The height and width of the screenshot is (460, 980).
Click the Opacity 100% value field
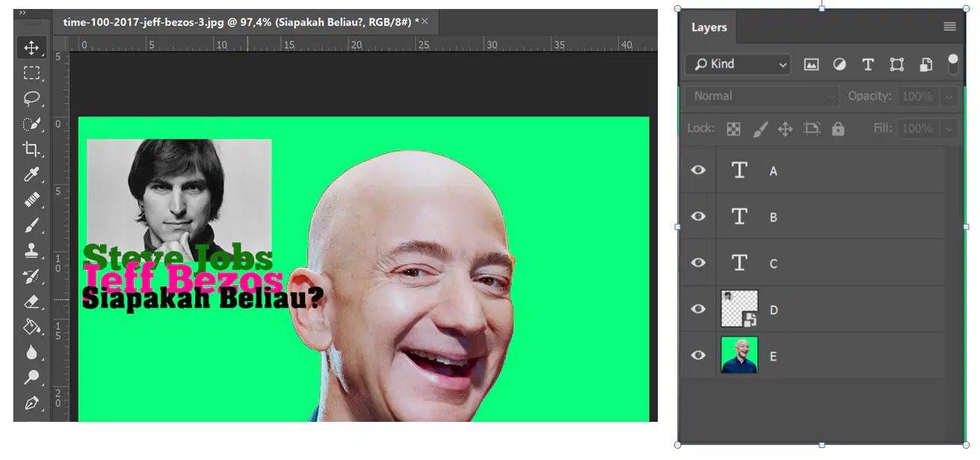917,96
